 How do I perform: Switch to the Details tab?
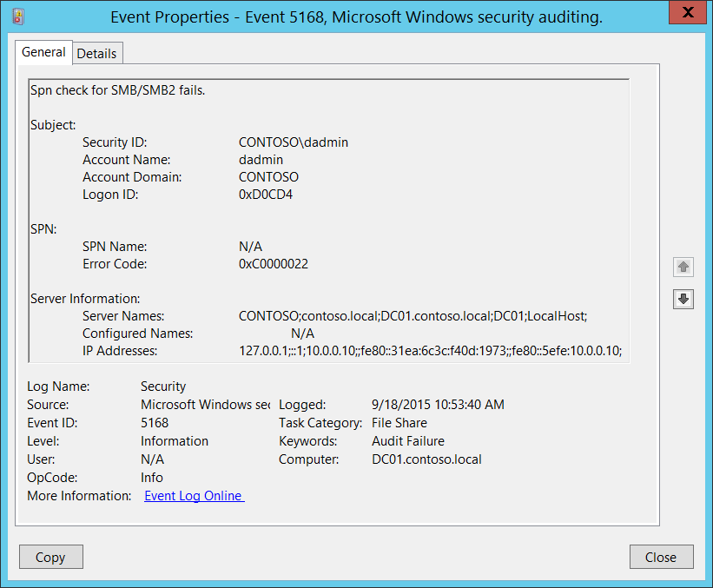point(96,53)
